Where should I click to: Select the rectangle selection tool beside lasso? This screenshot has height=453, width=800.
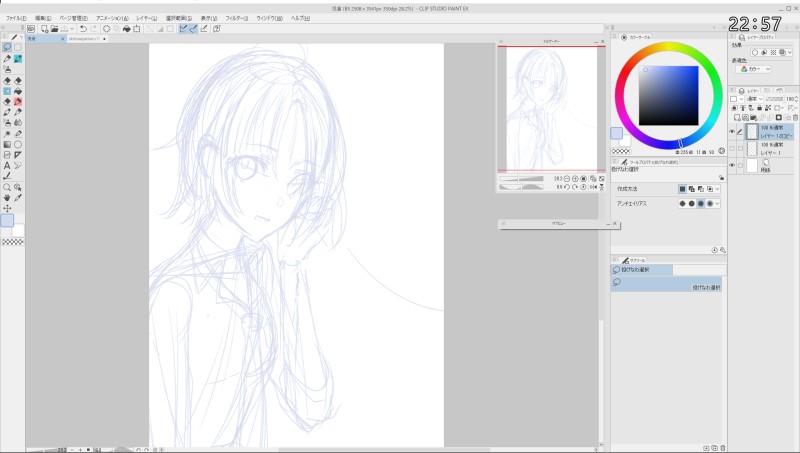[18, 47]
